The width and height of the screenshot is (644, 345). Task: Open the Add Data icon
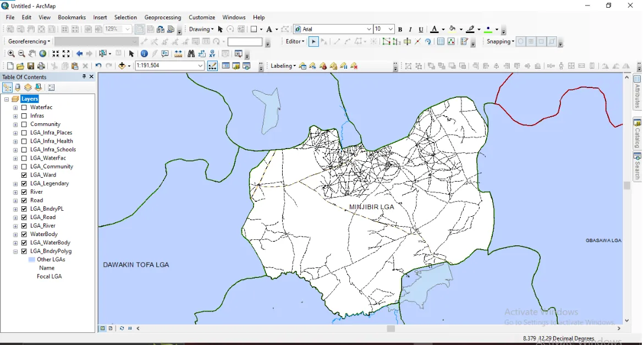(122, 65)
